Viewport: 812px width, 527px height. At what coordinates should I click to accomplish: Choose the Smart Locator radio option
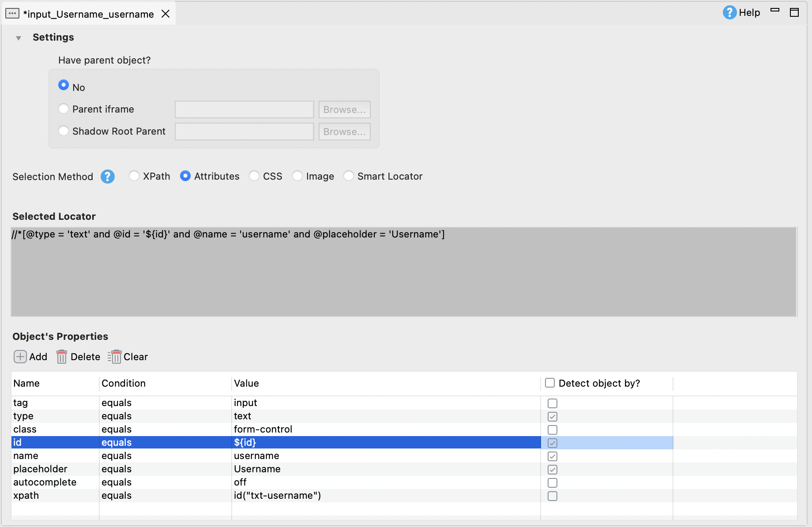click(348, 176)
